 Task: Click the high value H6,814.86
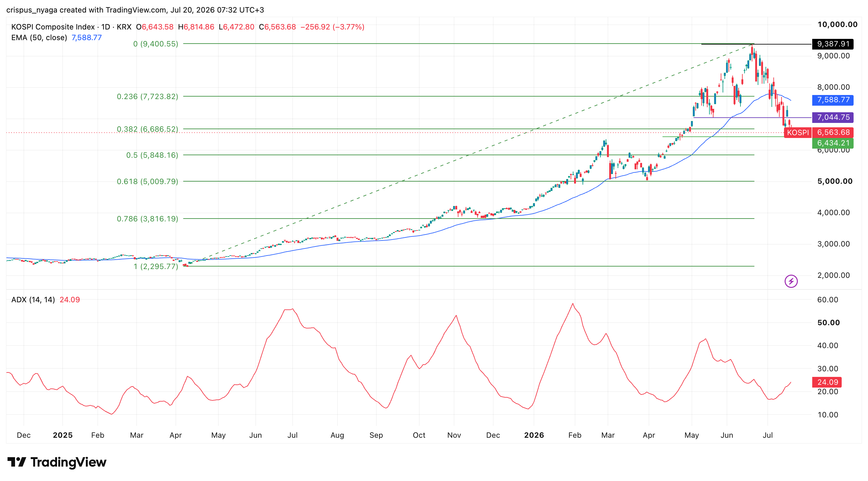click(x=196, y=27)
